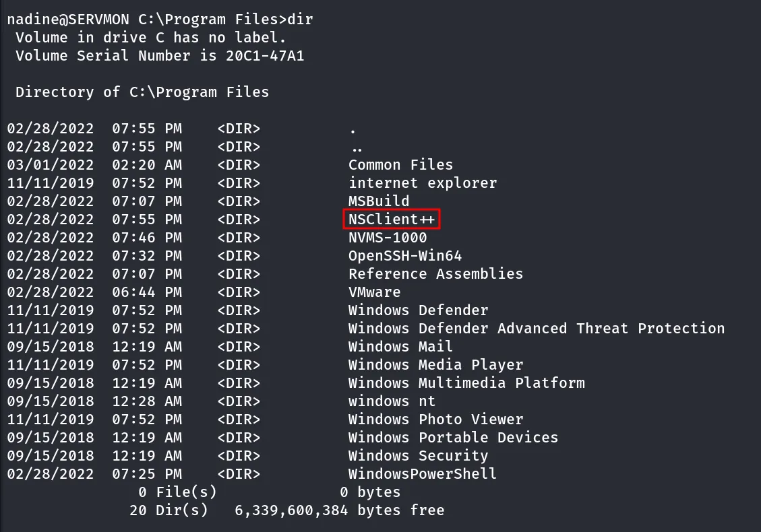Click the MSBuild directory name
This screenshot has height=532, width=761.
379,201
